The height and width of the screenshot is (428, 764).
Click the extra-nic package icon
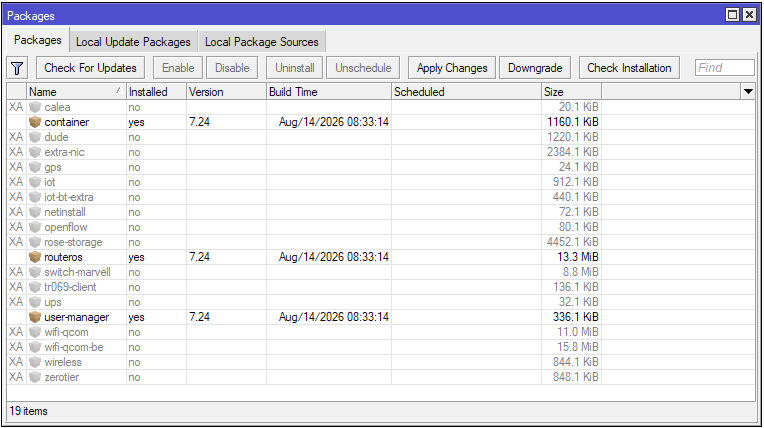(x=35, y=152)
